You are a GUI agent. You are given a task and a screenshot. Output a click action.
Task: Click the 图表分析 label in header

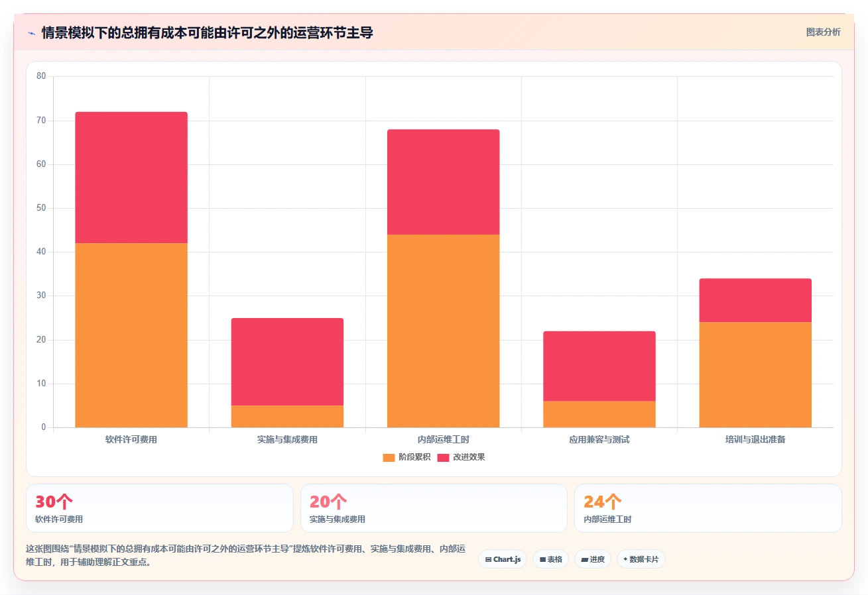coord(824,32)
